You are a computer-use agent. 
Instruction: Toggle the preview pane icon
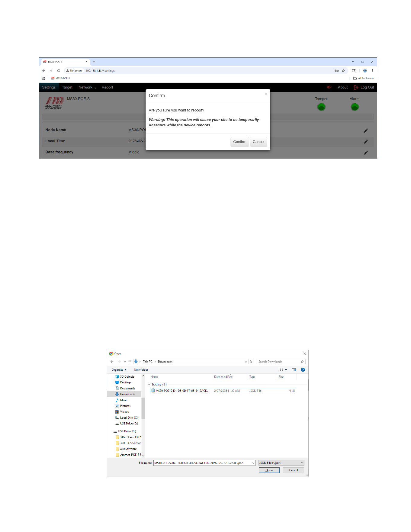click(x=294, y=370)
